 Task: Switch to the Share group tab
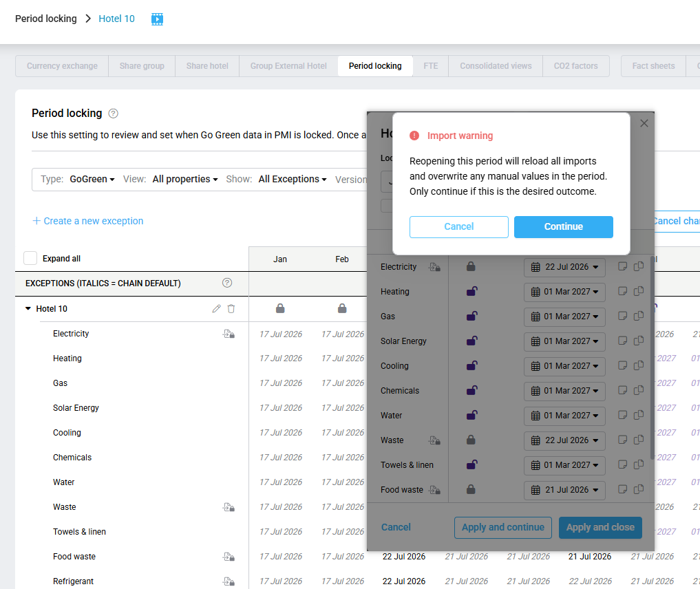point(142,66)
